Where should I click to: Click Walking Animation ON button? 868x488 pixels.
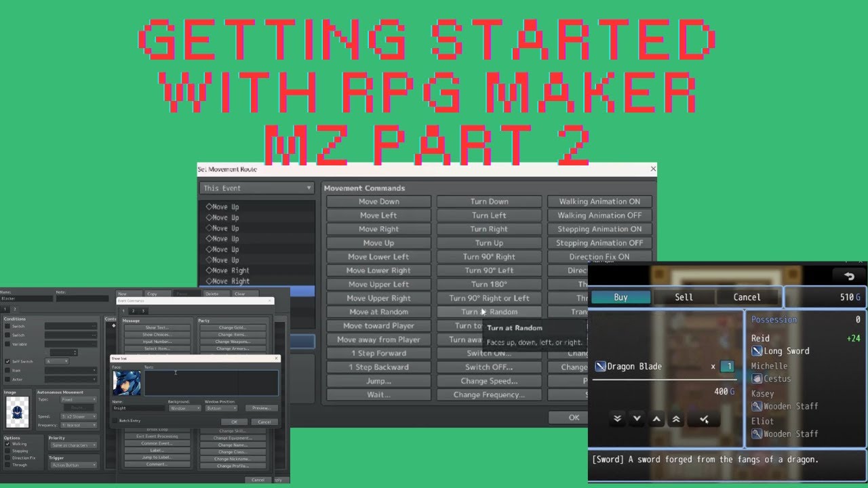coord(599,201)
